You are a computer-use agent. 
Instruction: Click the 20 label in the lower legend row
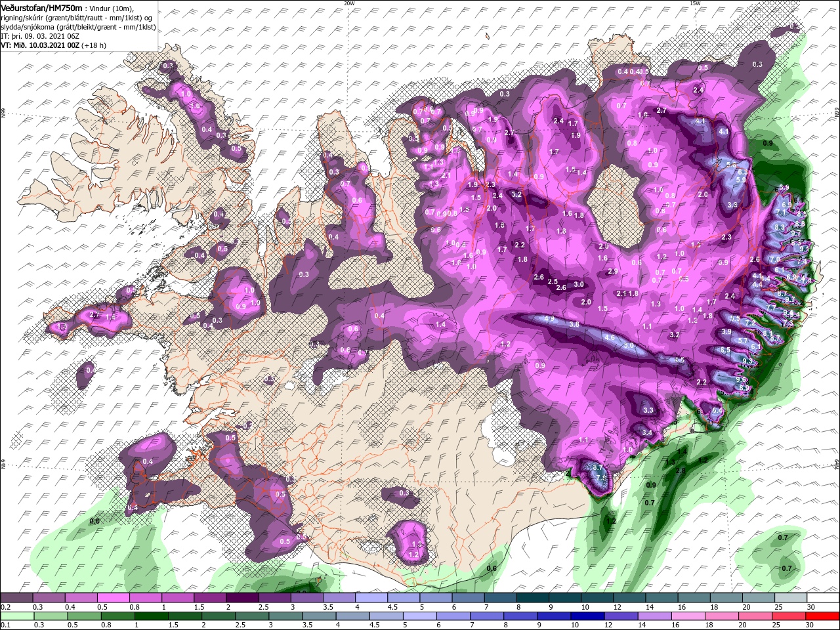pos(742,625)
